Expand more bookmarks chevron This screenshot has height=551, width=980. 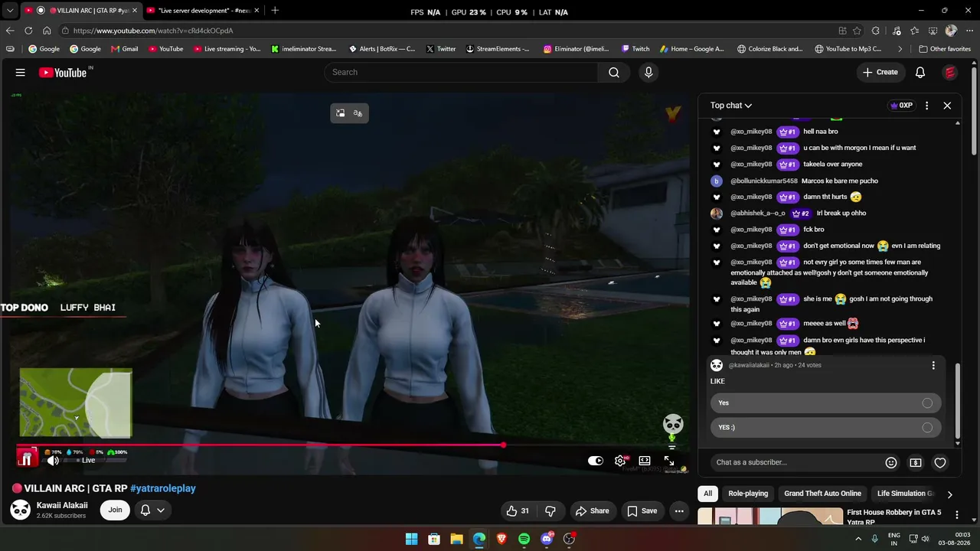pos(900,49)
